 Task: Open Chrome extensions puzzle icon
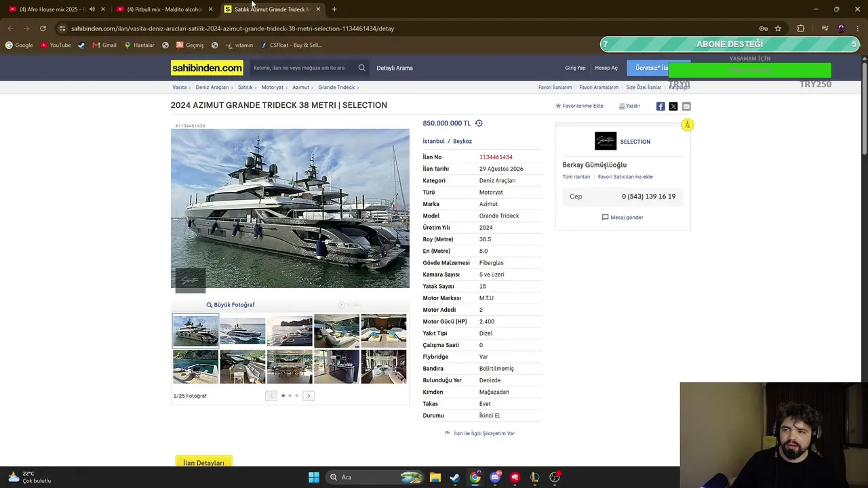coord(801,28)
